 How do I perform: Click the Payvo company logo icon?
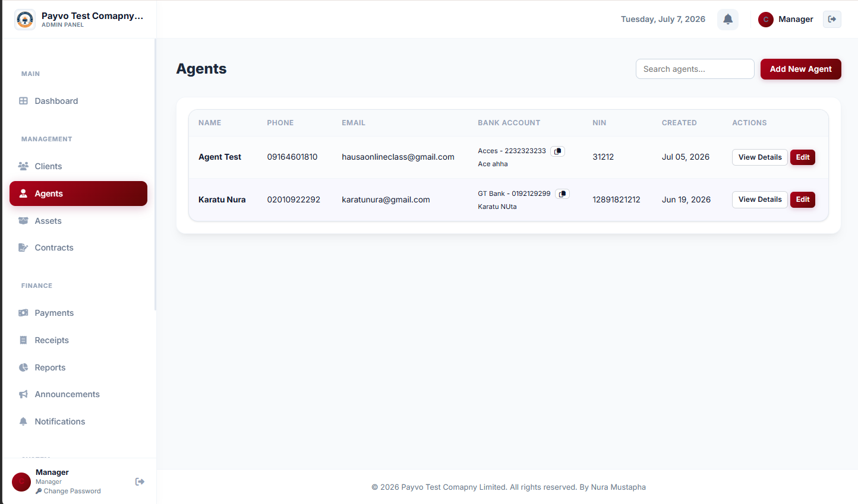[x=25, y=20]
